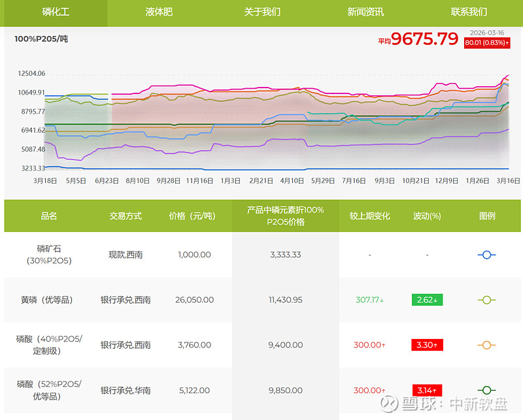The width and height of the screenshot is (523, 420).
Task: Switch to the 液体肥 tab
Action: click(159, 12)
